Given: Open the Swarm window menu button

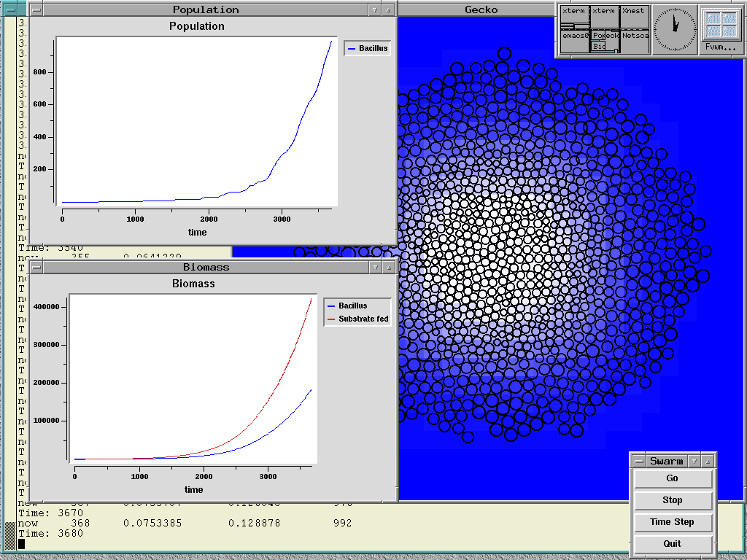Looking at the screenshot, I should tap(639, 461).
